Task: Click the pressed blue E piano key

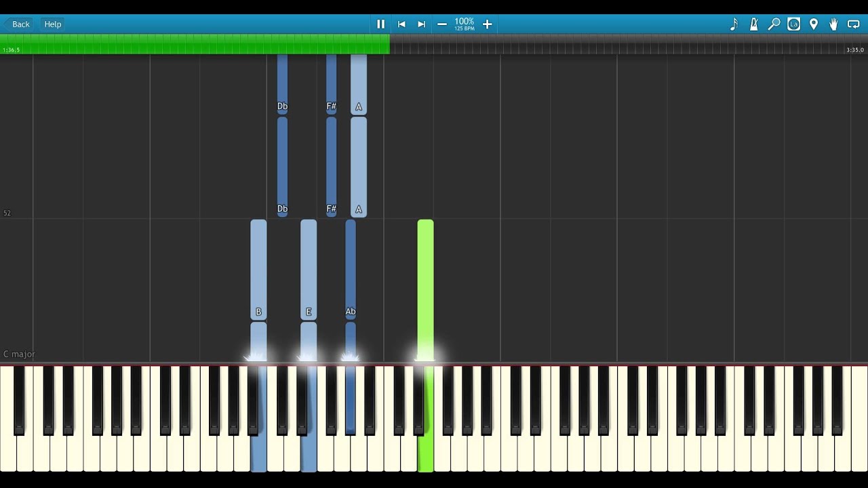Action: (309, 453)
